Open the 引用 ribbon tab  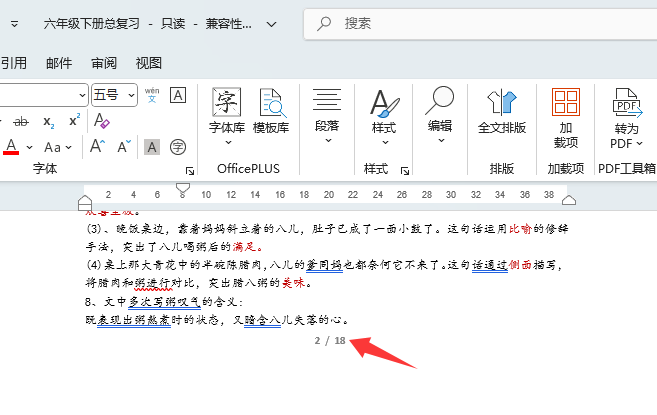(x=14, y=63)
